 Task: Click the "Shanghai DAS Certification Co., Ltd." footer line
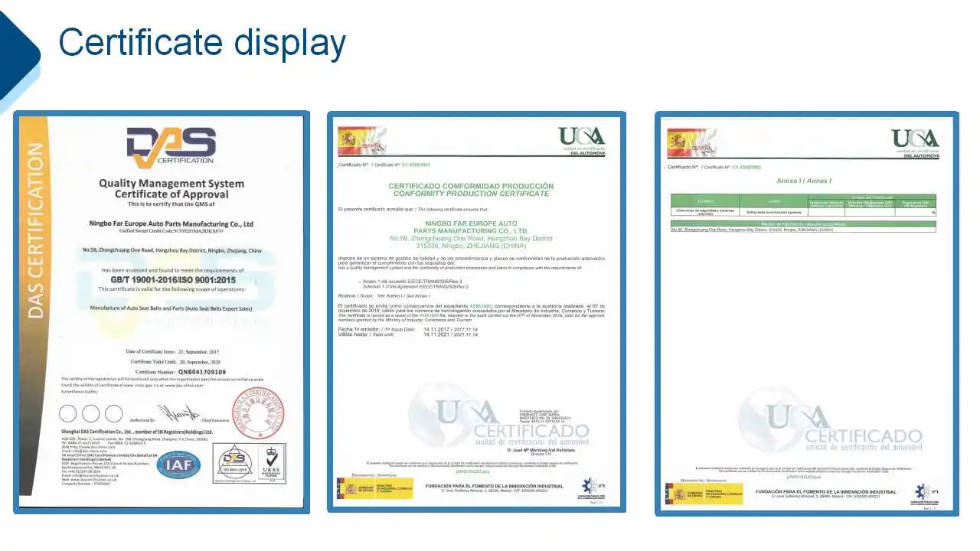point(136,432)
